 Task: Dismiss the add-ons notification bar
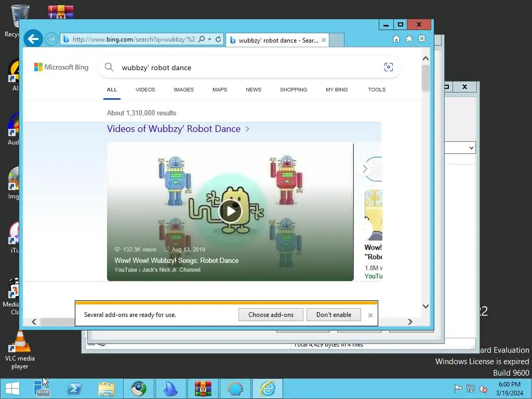370,315
